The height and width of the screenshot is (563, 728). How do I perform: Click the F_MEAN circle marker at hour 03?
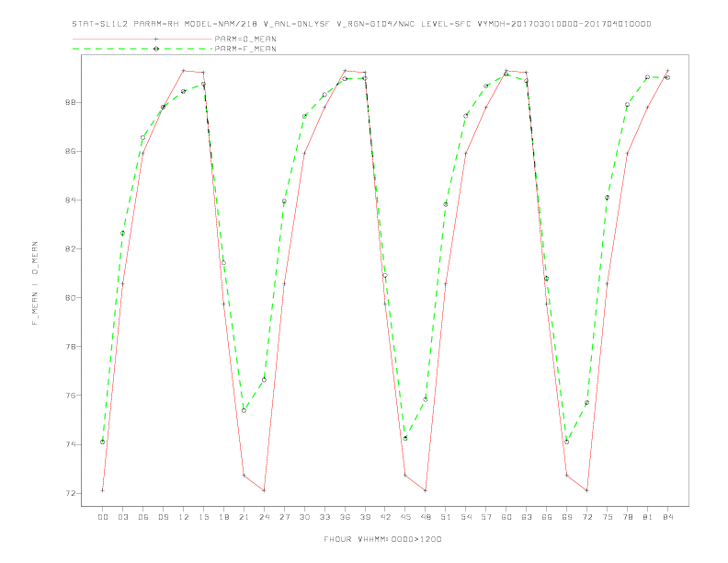pyautogui.click(x=122, y=233)
